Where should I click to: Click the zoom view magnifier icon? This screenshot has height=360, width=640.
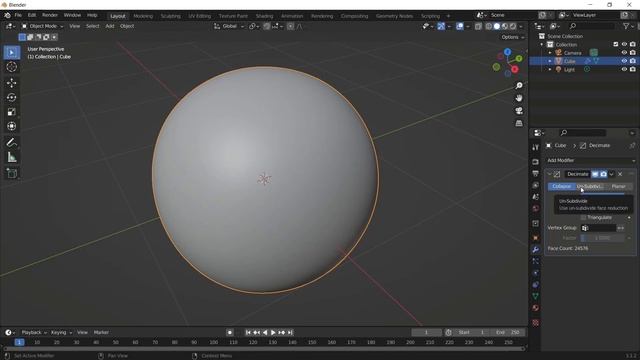pos(519,86)
